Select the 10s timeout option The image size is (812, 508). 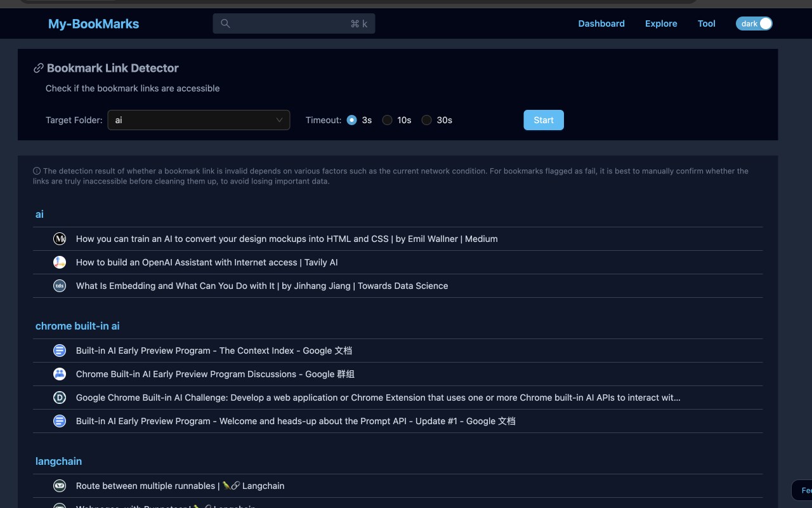(x=387, y=120)
